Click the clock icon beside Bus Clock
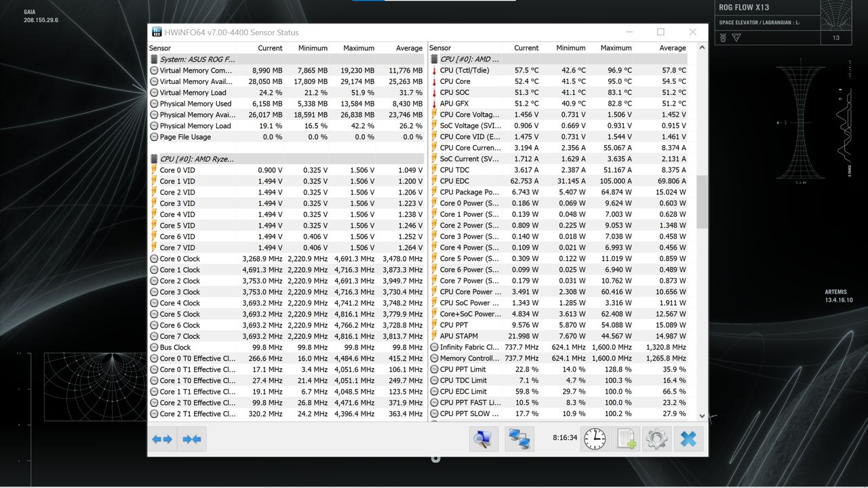 coord(154,347)
